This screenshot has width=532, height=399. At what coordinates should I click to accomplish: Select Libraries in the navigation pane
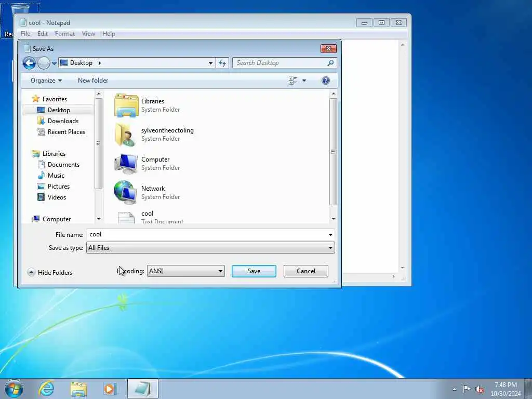(x=54, y=154)
